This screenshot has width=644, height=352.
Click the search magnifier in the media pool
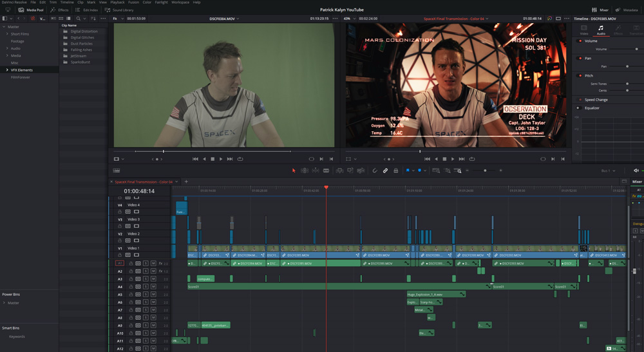pos(78,19)
